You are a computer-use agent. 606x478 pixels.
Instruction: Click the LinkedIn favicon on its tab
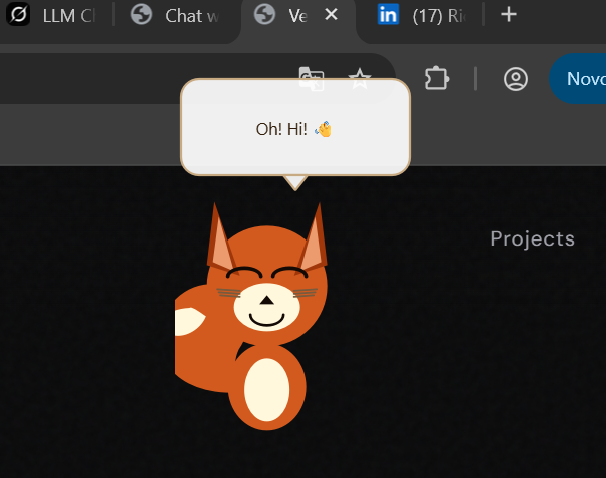[x=388, y=15]
